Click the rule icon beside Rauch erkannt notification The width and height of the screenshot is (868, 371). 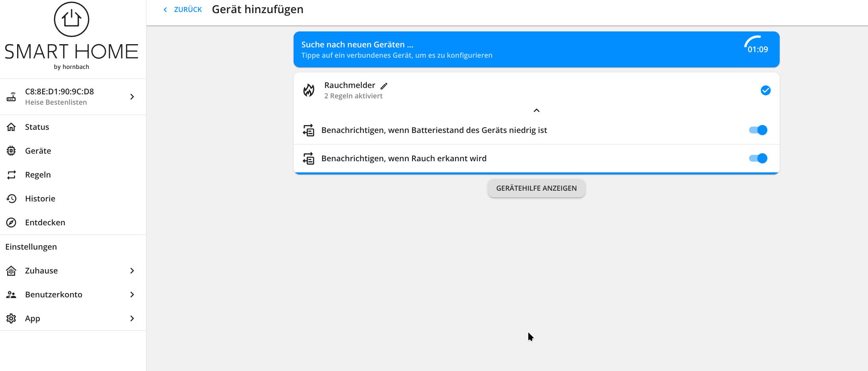point(309,158)
